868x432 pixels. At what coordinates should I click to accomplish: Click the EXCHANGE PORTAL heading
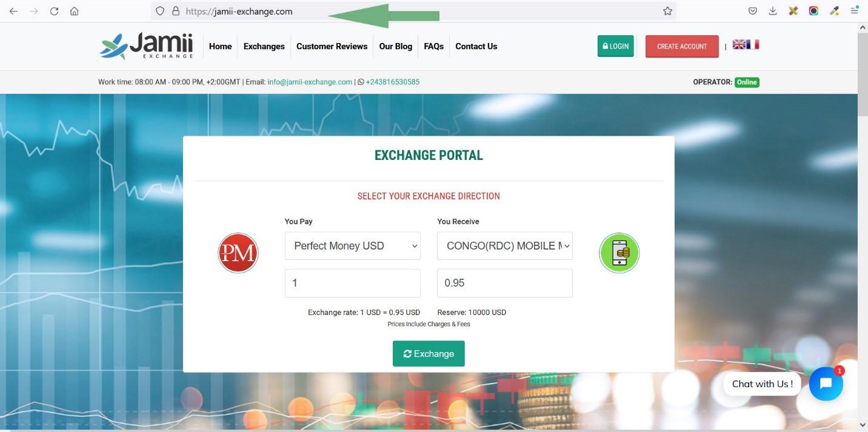429,155
